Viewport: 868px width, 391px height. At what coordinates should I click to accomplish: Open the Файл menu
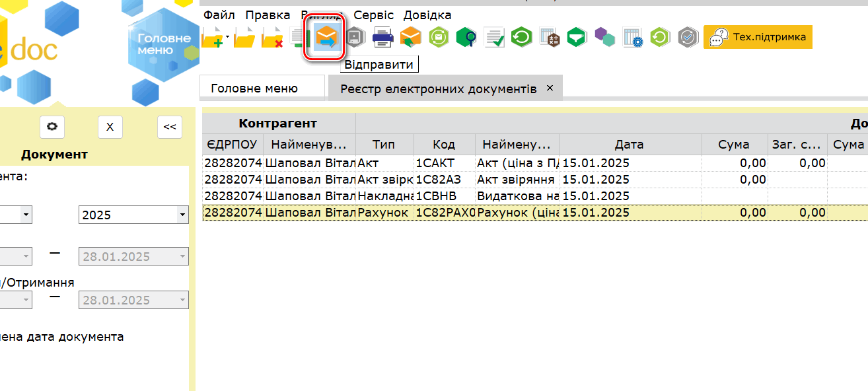pyautogui.click(x=219, y=15)
